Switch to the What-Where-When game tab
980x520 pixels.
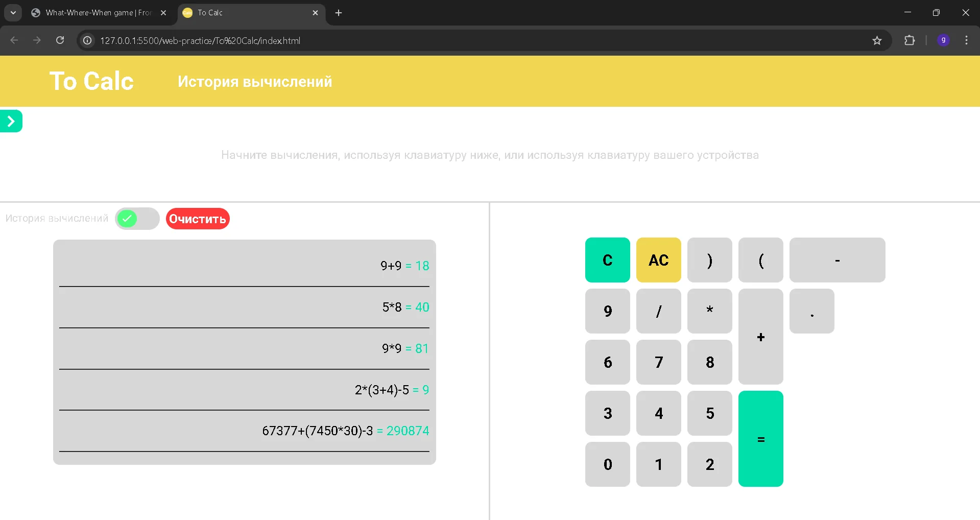(x=98, y=13)
